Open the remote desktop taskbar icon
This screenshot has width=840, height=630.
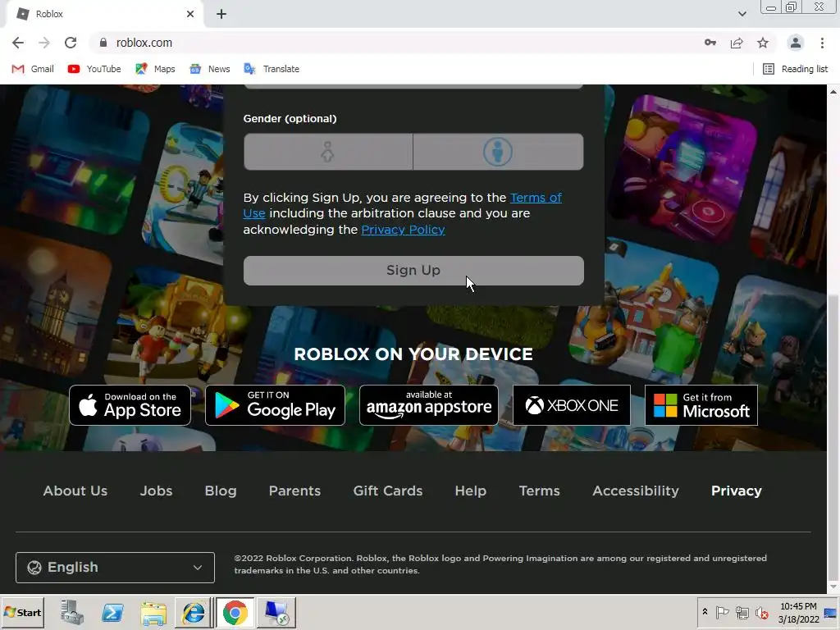coord(276,612)
